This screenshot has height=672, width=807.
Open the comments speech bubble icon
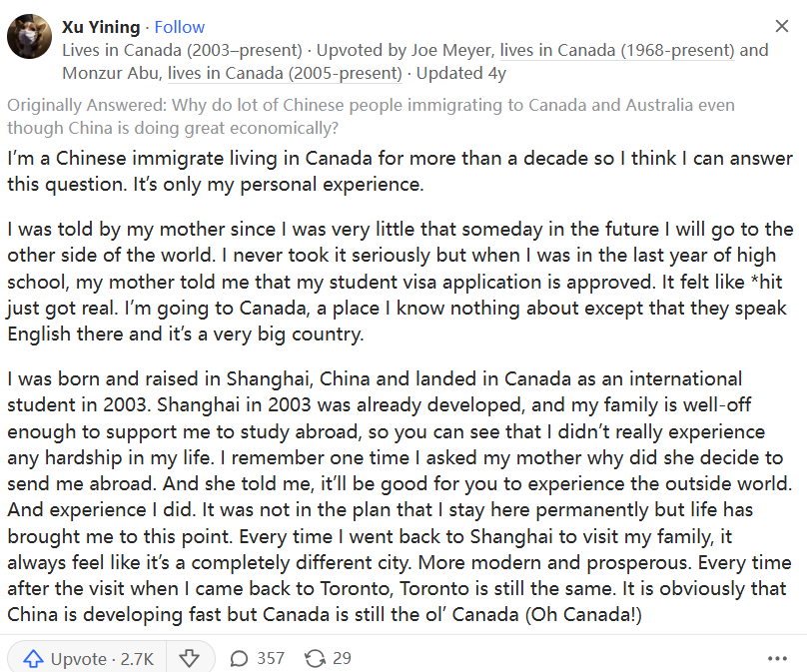click(239, 658)
